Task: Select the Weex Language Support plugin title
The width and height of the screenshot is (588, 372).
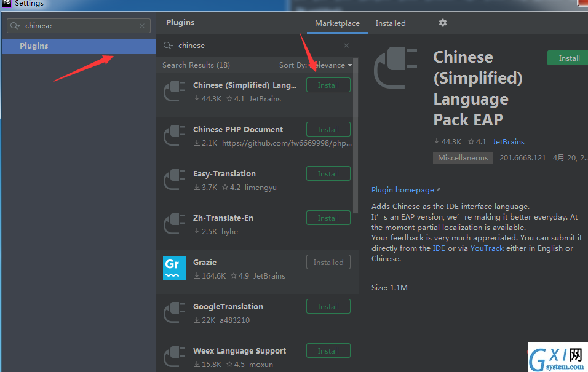Action: [239, 351]
